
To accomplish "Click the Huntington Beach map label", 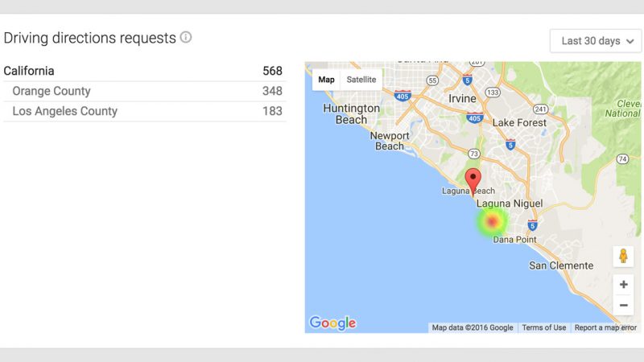I will pyautogui.click(x=351, y=114).
